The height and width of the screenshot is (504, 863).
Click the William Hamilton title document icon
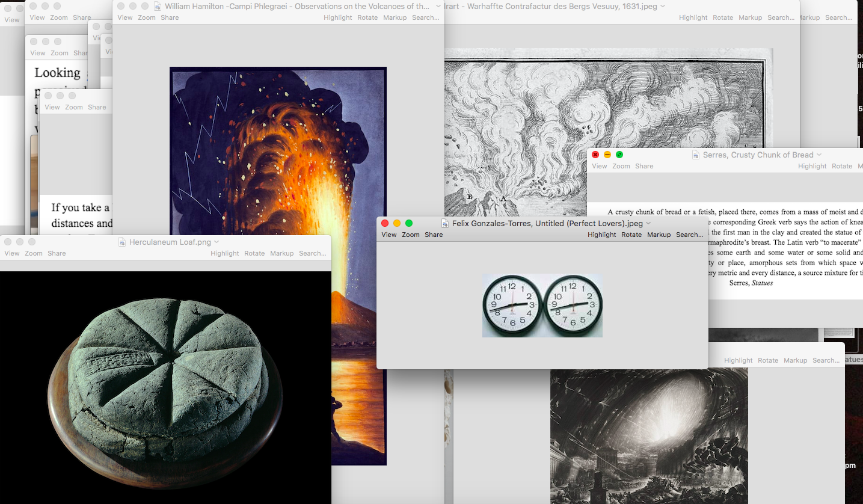coord(158,6)
